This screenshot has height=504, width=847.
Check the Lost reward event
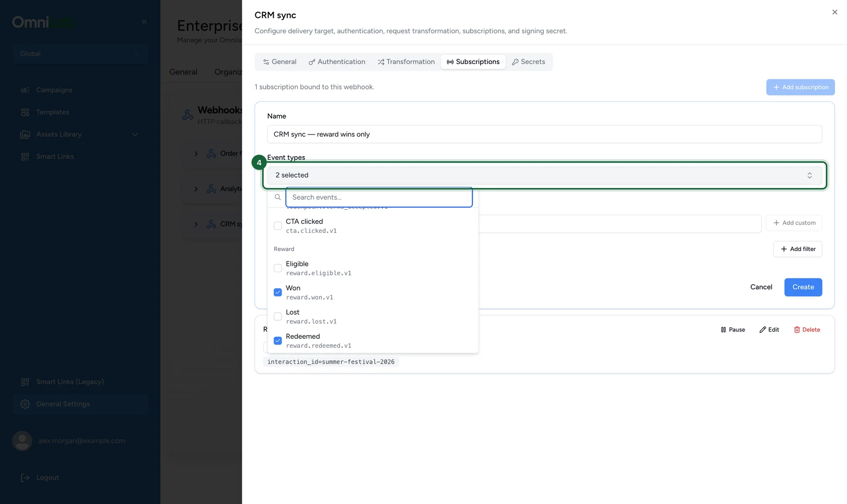(277, 317)
